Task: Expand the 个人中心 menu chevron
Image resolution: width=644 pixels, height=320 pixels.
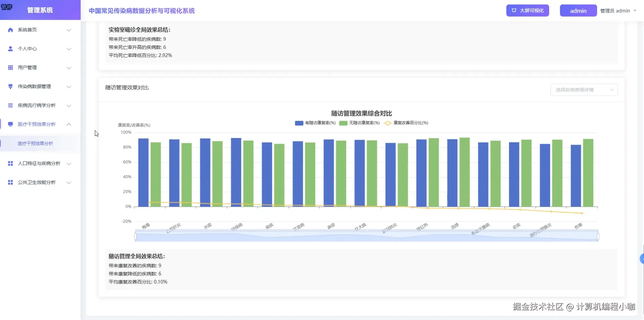Action: (x=69, y=49)
